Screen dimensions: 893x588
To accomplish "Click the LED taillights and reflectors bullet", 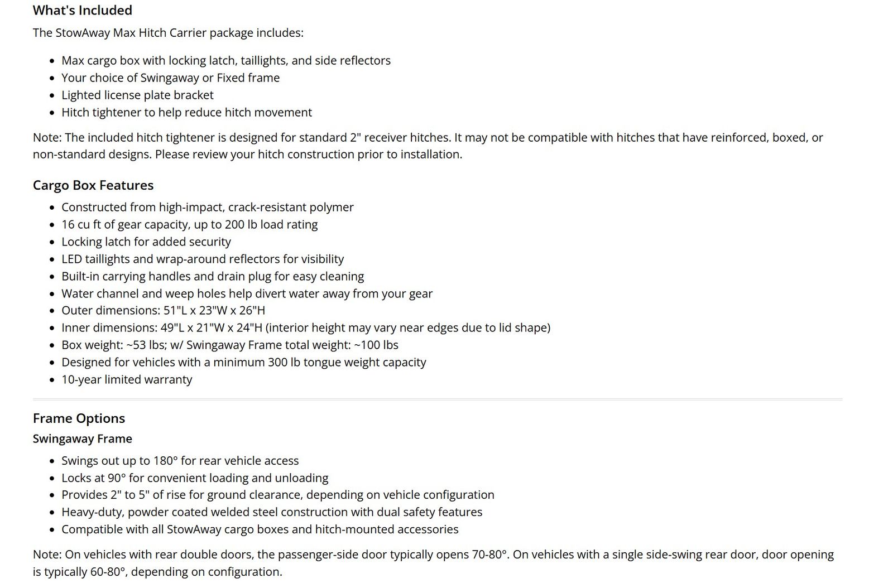I will tap(203, 259).
